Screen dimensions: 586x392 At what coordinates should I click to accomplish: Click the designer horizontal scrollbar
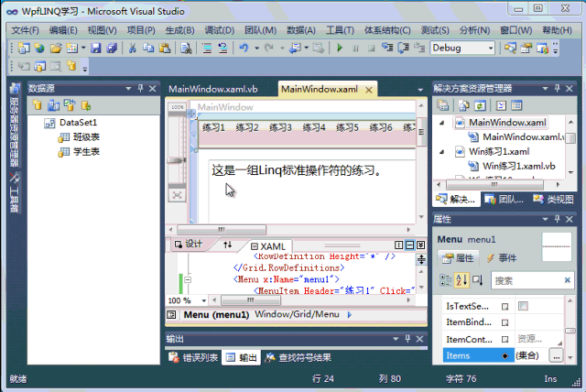(x=222, y=230)
